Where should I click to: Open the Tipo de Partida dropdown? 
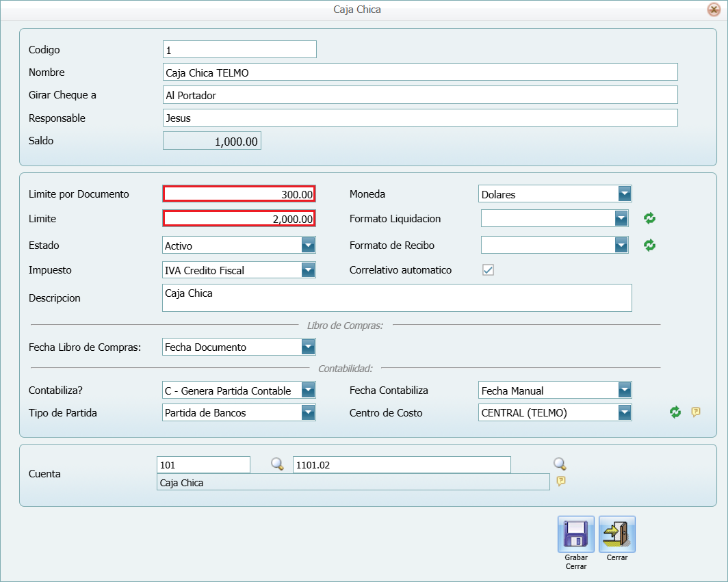(308, 412)
